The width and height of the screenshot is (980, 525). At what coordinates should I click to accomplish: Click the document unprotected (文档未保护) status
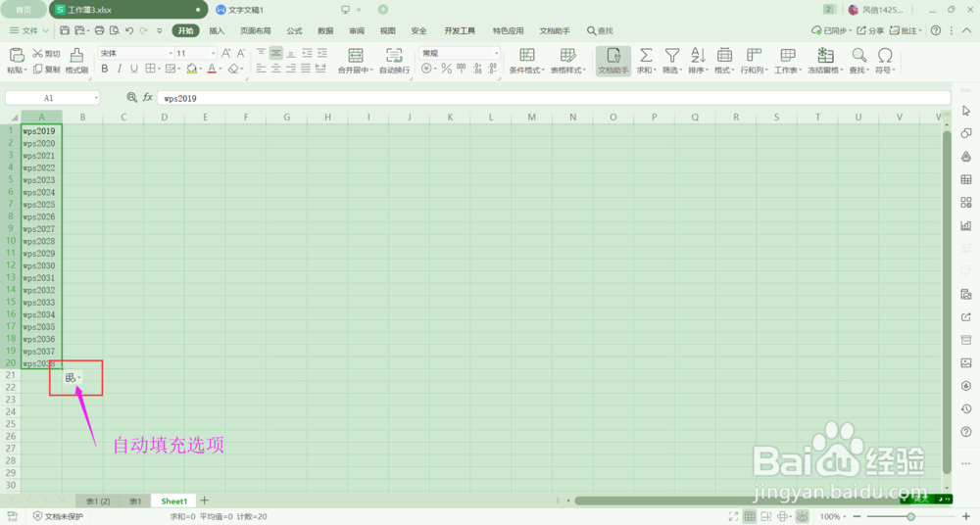58,516
